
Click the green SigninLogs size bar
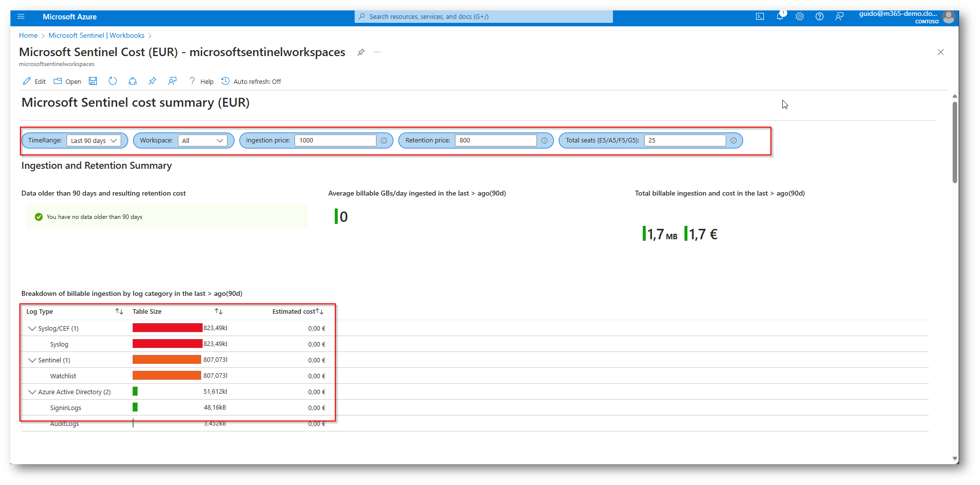[135, 407]
